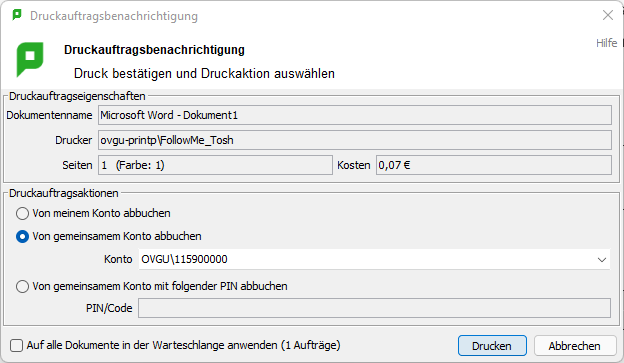Open the Hilfe link
624x363 pixels.
(x=606, y=43)
